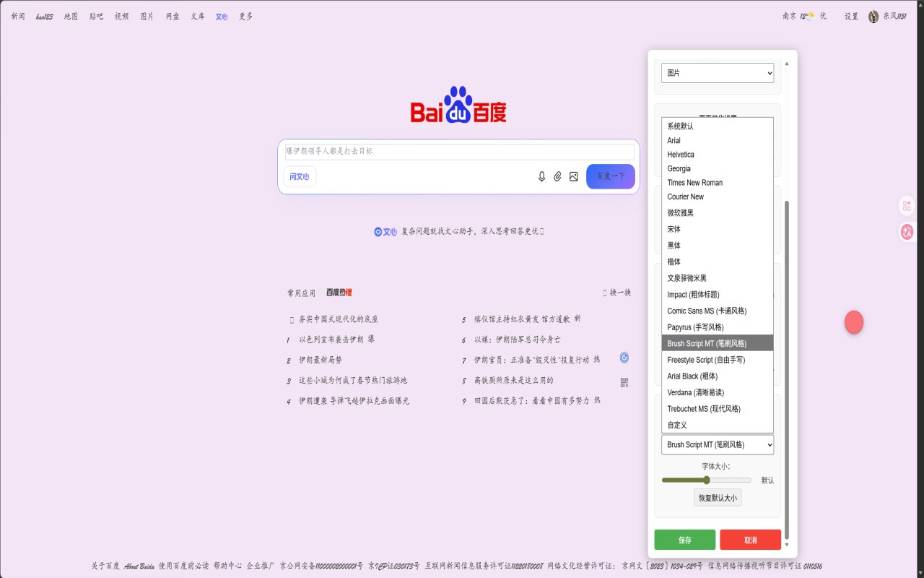Open hot search 伊朗最新局势
Viewport: 924px width, 578px height.
click(x=321, y=360)
